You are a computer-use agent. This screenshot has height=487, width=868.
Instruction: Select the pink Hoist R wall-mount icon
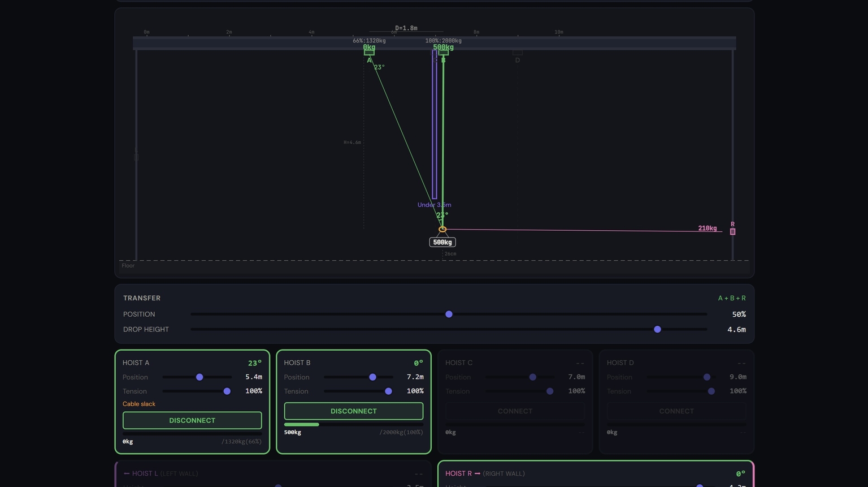pos(732,231)
